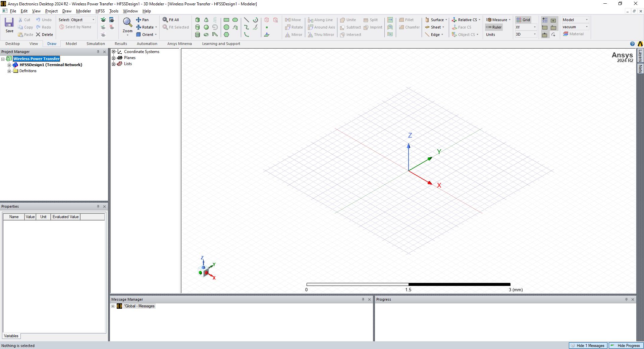
Task: Click Fit All to fit the view
Action: click(x=171, y=20)
